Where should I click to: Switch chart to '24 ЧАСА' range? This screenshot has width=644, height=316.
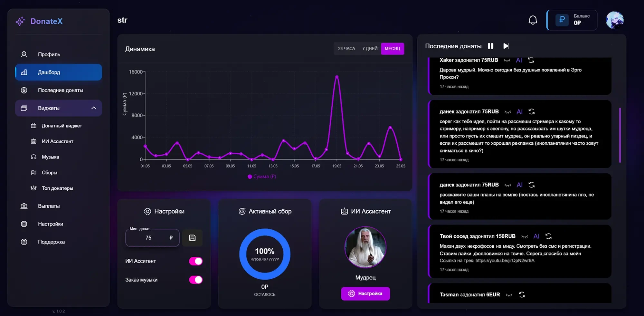346,49
